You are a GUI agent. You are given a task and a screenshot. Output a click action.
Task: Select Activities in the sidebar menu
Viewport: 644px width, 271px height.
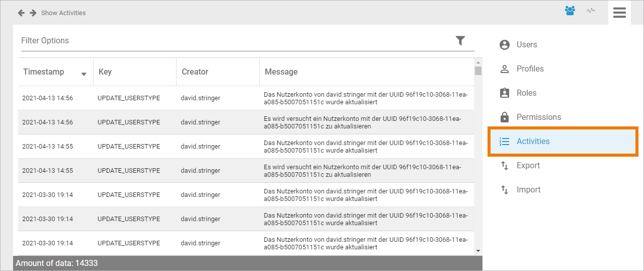533,142
